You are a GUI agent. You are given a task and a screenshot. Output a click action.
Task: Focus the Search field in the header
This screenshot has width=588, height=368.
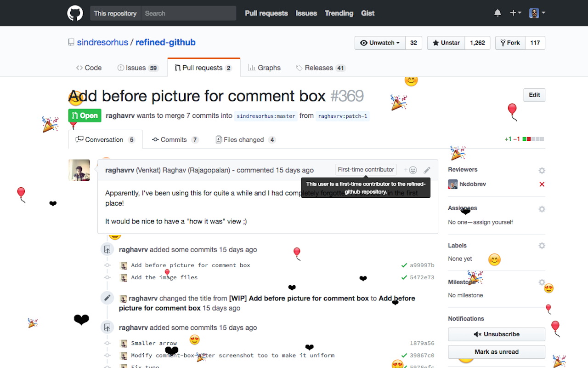point(189,13)
